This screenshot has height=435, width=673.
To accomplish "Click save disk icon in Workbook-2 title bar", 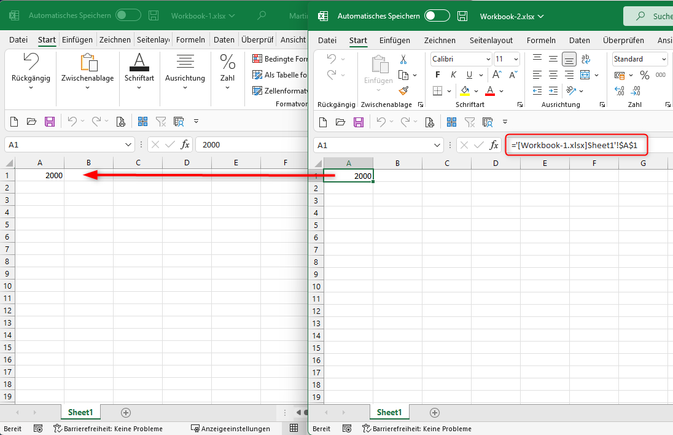I will point(462,16).
